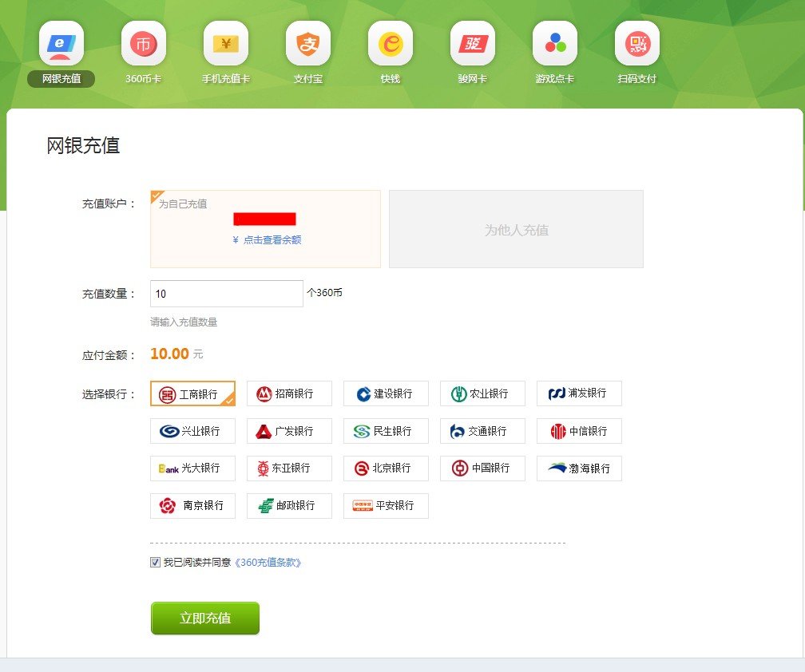Viewport: 805px width, 672px height.
Task: Choose 平安银行 from the bank options
Action: pos(386,505)
